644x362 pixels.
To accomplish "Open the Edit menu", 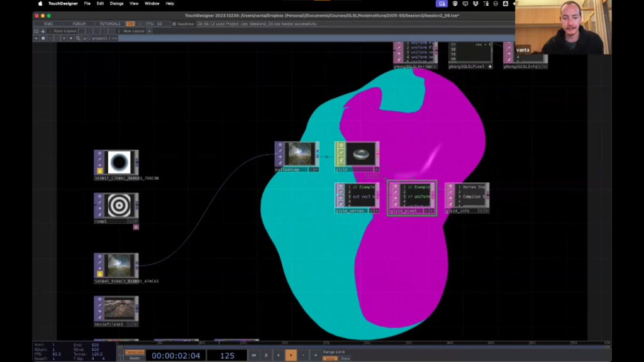I will click(x=100, y=4).
